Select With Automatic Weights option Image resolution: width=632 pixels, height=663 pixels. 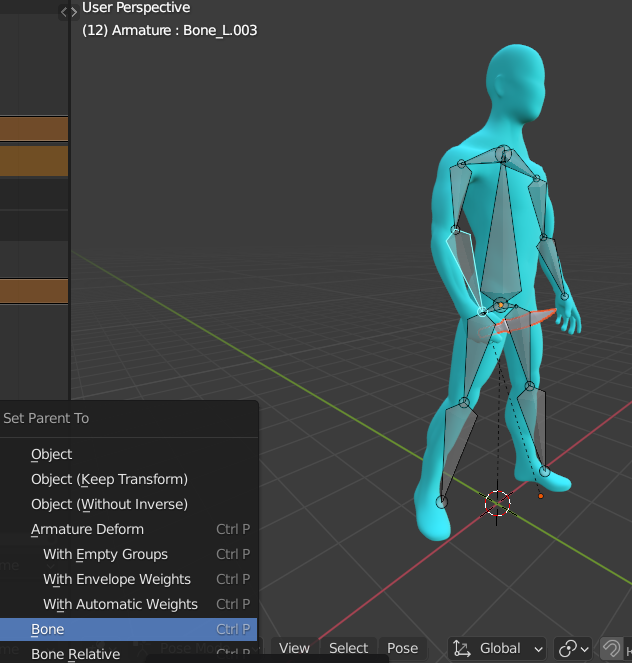pyautogui.click(x=120, y=604)
